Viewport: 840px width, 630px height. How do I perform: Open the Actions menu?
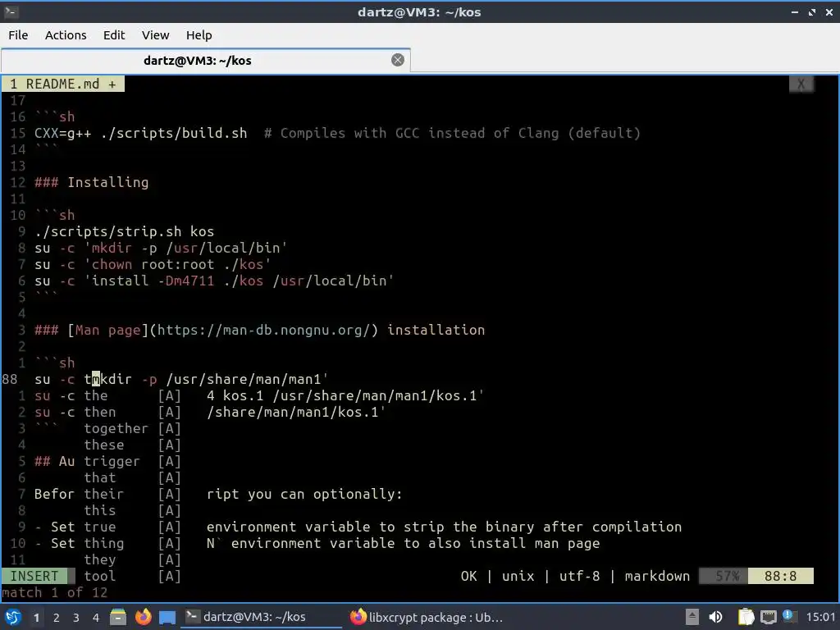click(66, 35)
